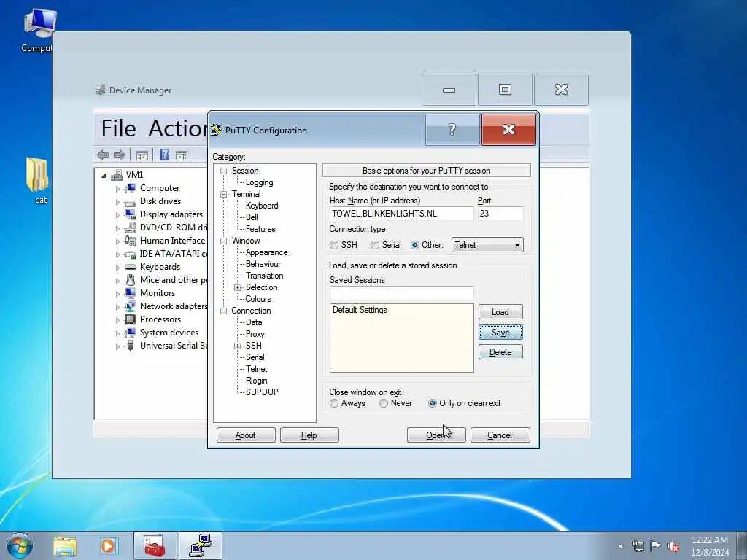The width and height of the screenshot is (747, 560).
Task: Collapse the Terminal category node
Action: pos(223,194)
